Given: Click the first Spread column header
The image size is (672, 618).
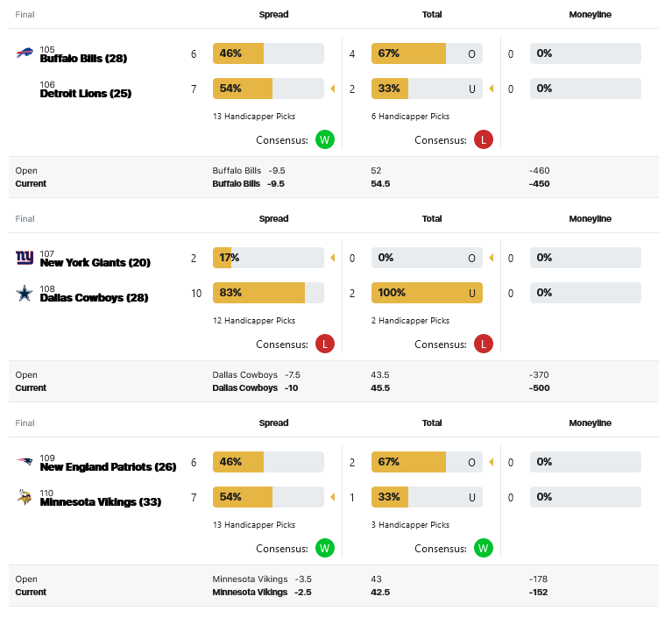Looking at the screenshot, I should coord(273,15).
